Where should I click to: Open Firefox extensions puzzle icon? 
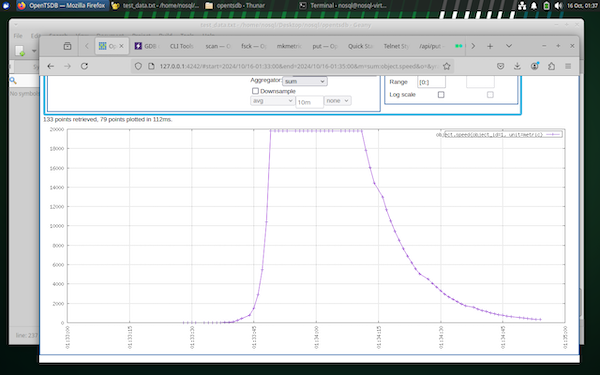coord(551,66)
